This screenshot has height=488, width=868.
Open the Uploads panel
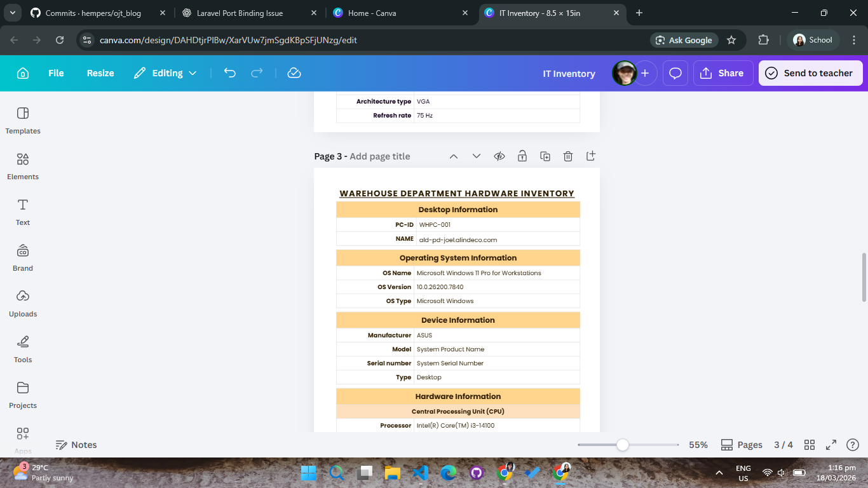click(23, 304)
